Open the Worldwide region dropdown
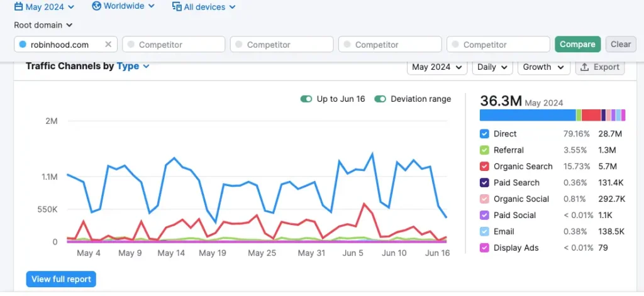 pyautogui.click(x=123, y=6)
